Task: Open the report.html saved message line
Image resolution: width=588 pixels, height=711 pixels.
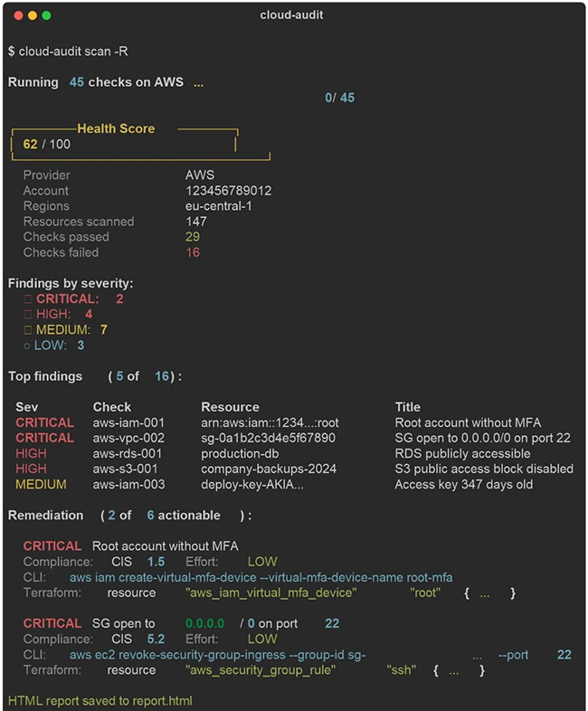Action: (100, 701)
